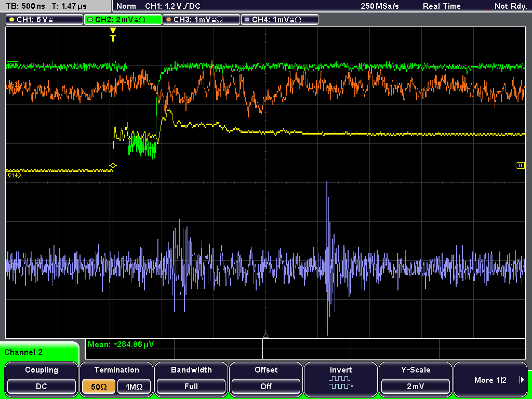Image resolution: width=532 pixels, height=399 pixels.
Task: Click the CH4 purple color dot
Action: pos(247,20)
